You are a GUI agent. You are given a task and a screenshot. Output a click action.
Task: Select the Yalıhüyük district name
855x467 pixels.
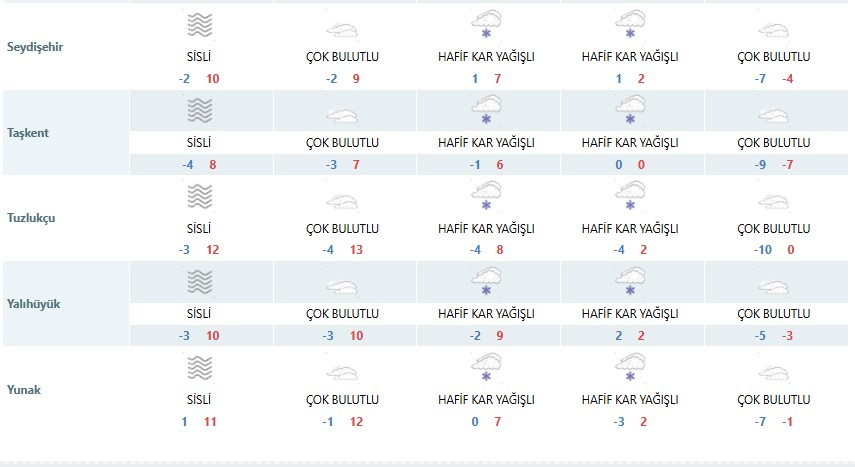(x=33, y=303)
